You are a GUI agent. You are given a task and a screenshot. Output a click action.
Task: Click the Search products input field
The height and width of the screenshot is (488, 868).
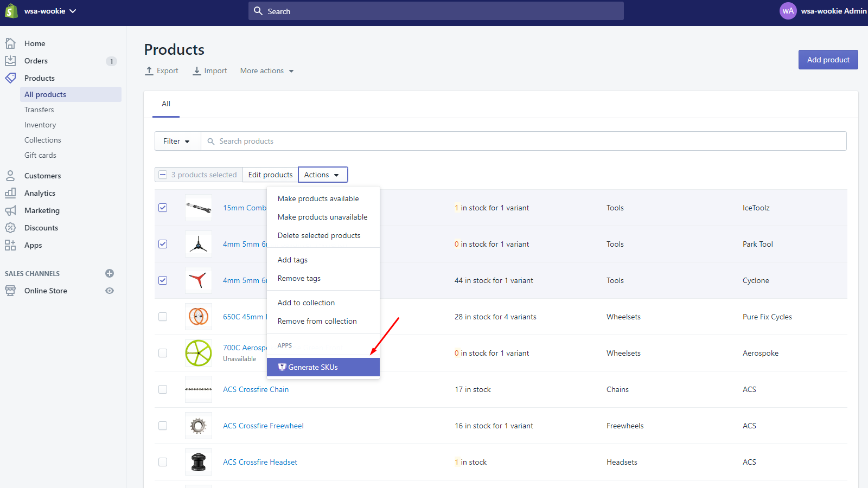521,141
